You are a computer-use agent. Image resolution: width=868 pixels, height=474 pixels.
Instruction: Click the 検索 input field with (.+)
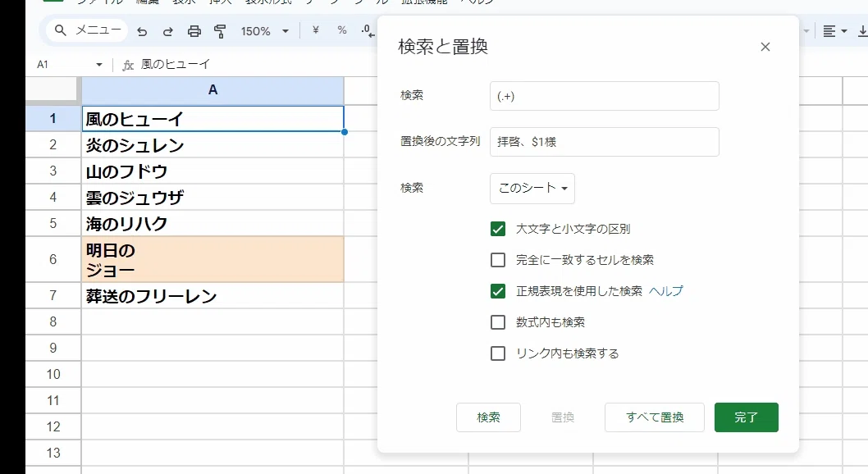(605, 96)
